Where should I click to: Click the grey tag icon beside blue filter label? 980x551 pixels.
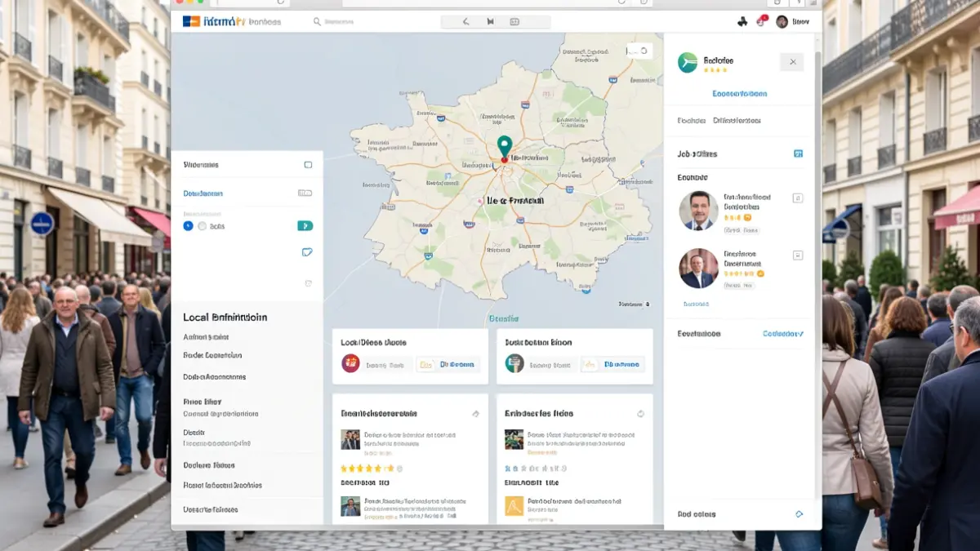point(305,193)
